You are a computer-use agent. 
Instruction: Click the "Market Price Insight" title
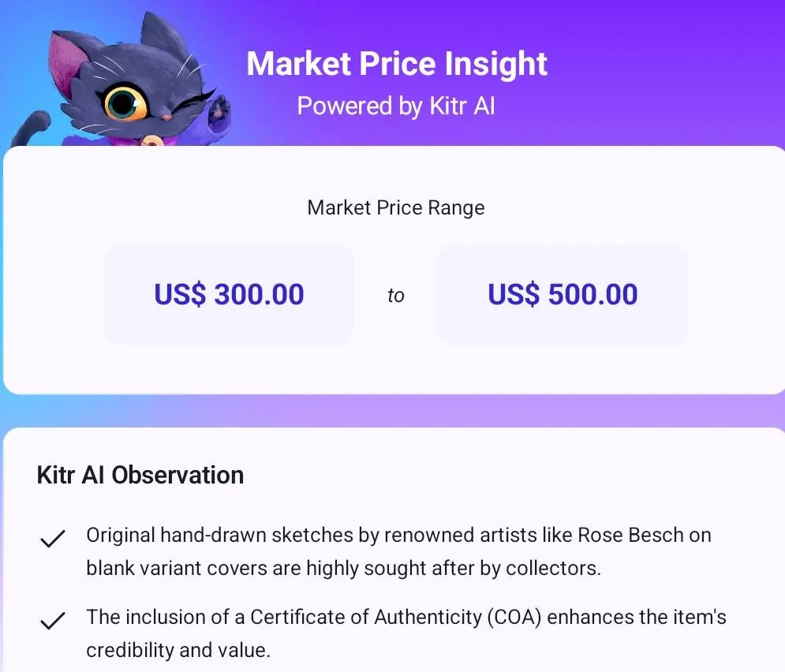pyautogui.click(x=397, y=64)
